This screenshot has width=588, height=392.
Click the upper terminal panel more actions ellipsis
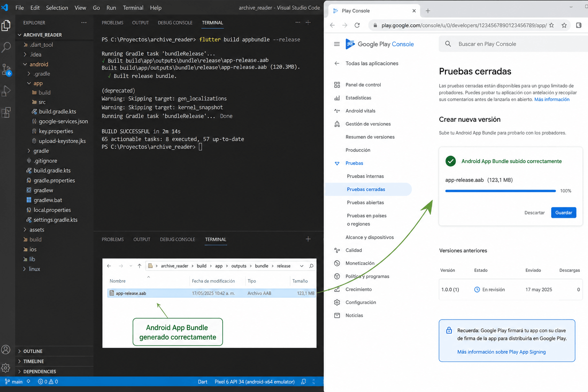298,22
